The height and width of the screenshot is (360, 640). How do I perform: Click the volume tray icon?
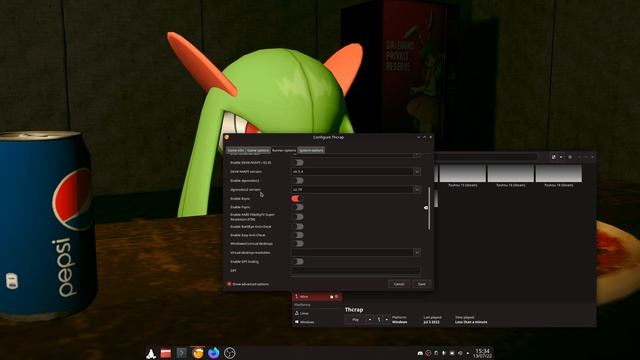[x=460, y=353]
